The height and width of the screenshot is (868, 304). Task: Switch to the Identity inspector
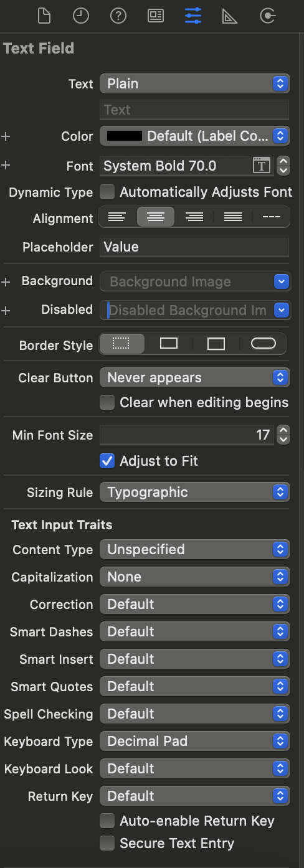[156, 16]
